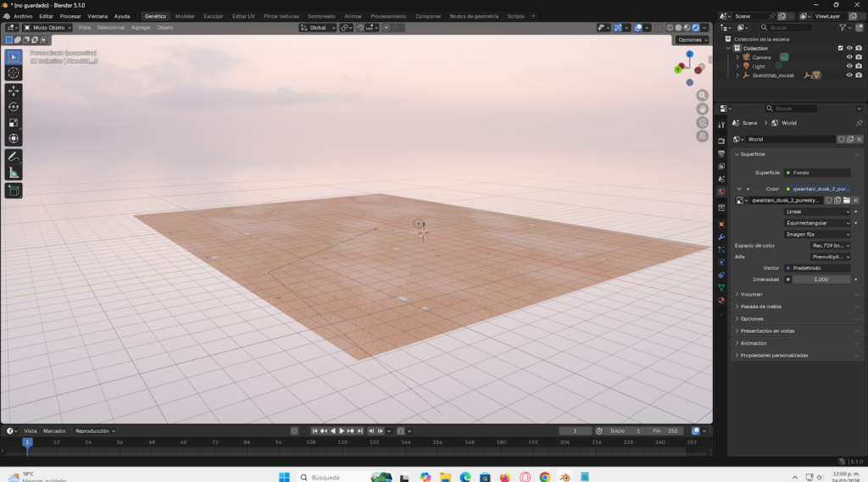Open the View Layer properties tab
Viewport: 868px width, 482px height.
pos(721,167)
